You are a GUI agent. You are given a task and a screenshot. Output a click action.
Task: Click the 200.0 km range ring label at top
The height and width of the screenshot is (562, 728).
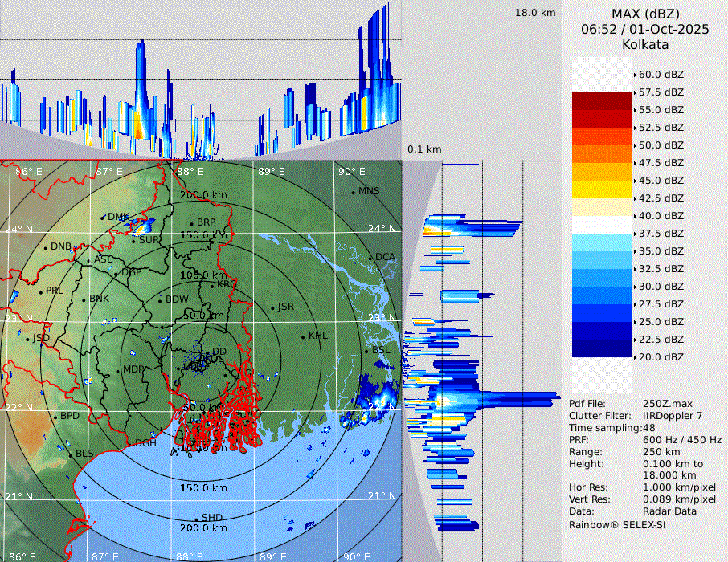coord(202,195)
